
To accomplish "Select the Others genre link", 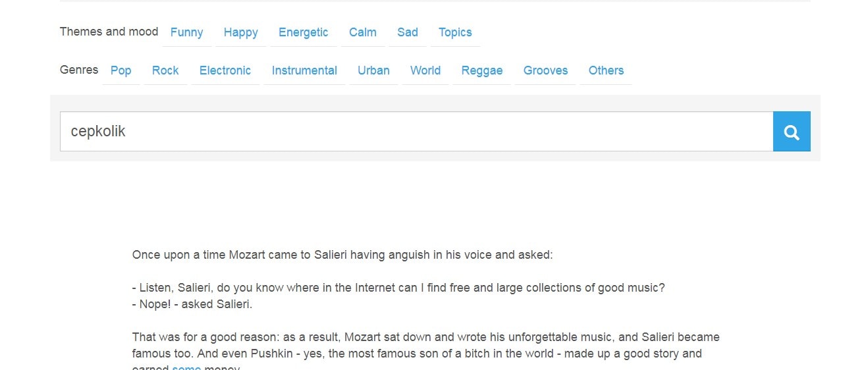I will point(606,70).
